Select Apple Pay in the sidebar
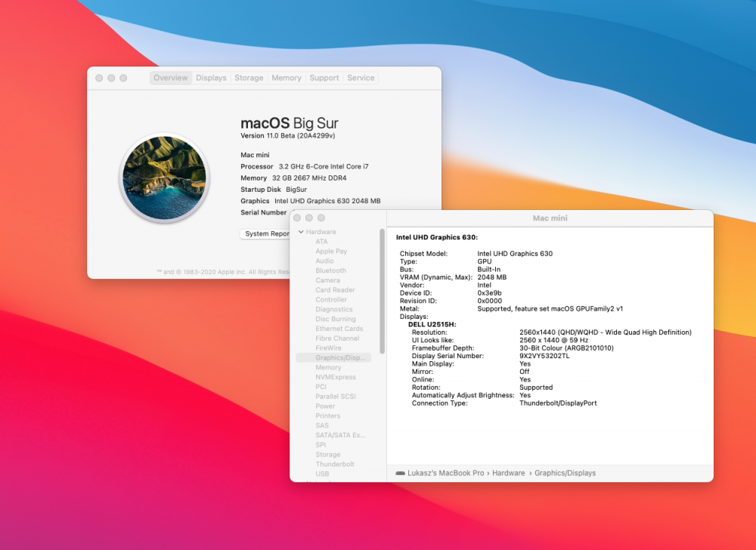Viewport: 756px width, 550px height. [331, 251]
